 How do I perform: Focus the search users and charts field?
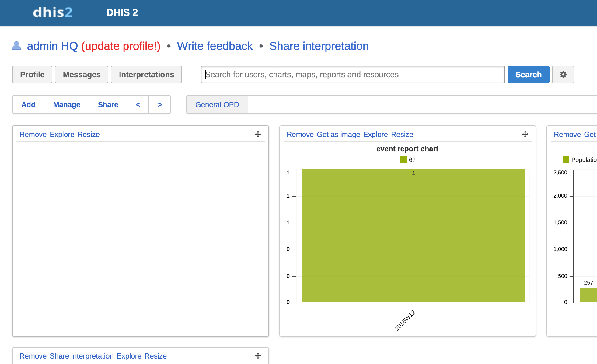pyautogui.click(x=352, y=75)
